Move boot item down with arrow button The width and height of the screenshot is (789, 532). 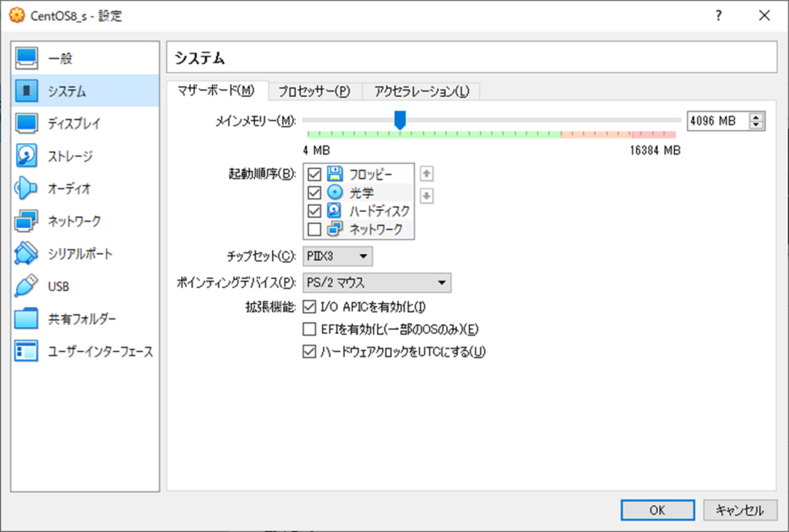pyautogui.click(x=427, y=196)
